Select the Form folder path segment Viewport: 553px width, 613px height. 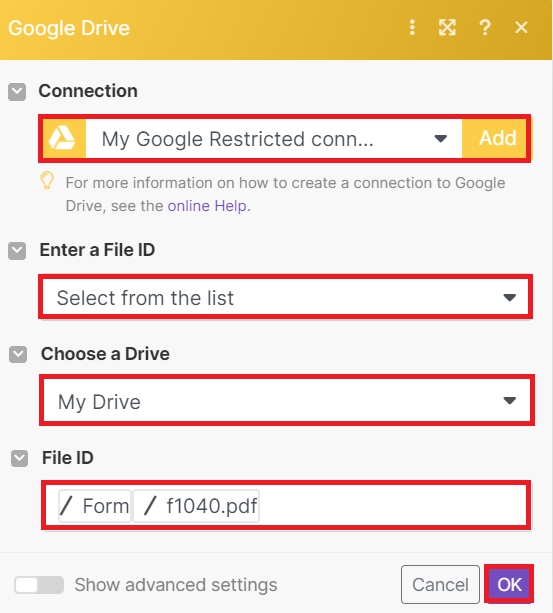point(95,506)
